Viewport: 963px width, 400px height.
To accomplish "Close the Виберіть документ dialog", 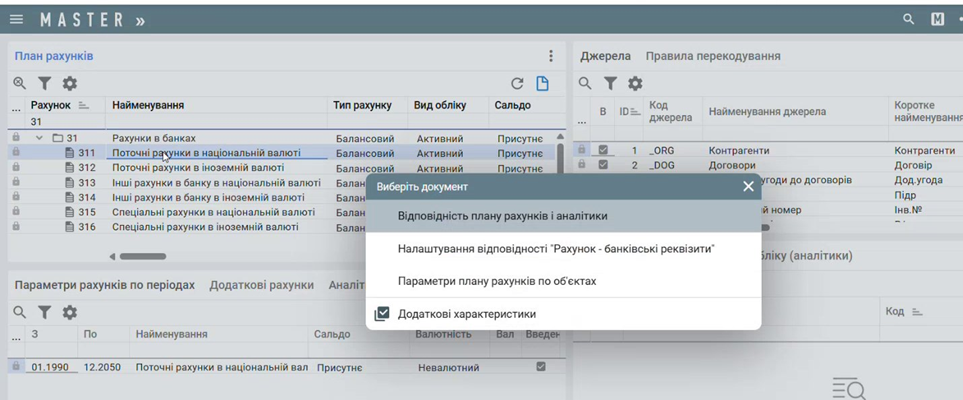I will coord(748,187).
